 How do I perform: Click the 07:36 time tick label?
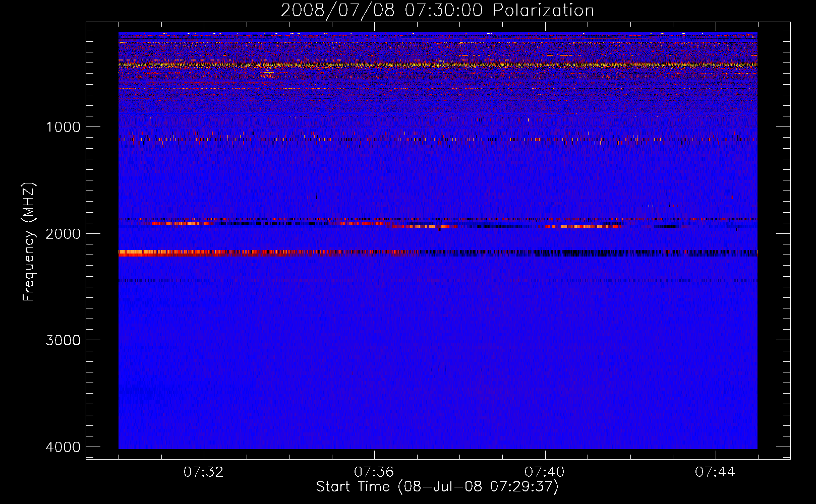[x=374, y=472]
